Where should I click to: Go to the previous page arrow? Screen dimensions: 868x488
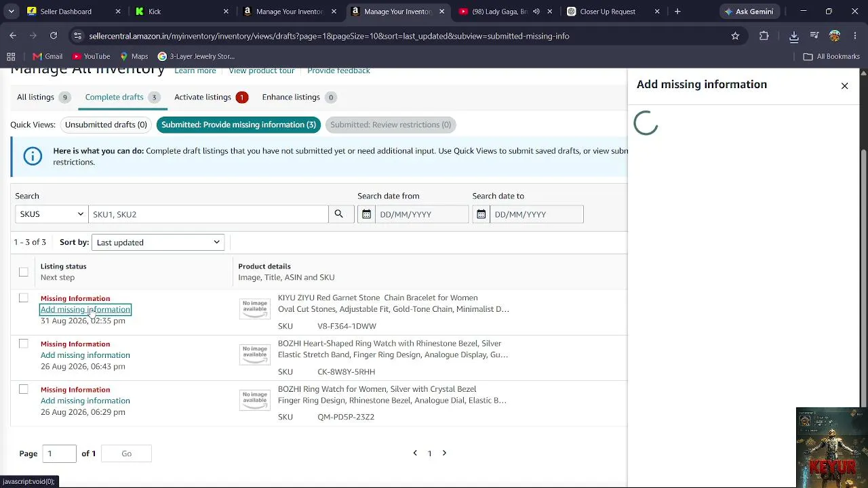415,453
